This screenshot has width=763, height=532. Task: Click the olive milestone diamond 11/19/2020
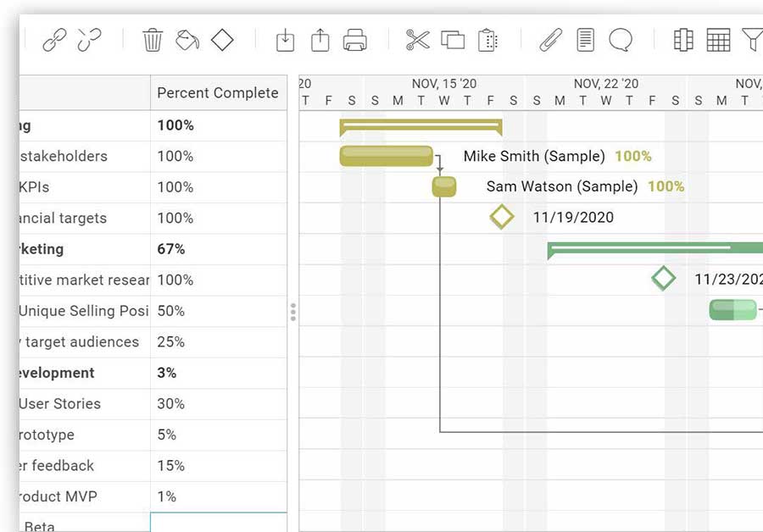point(502,217)
